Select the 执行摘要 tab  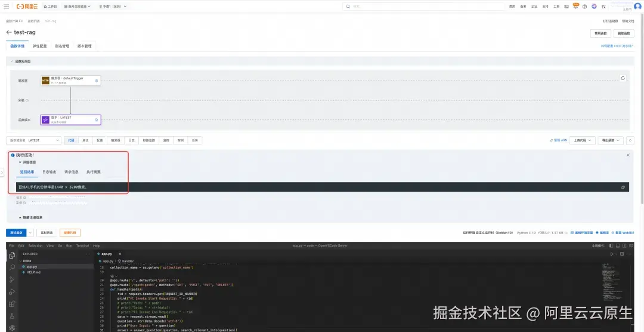pyautogui.click(x=94, y=172)
